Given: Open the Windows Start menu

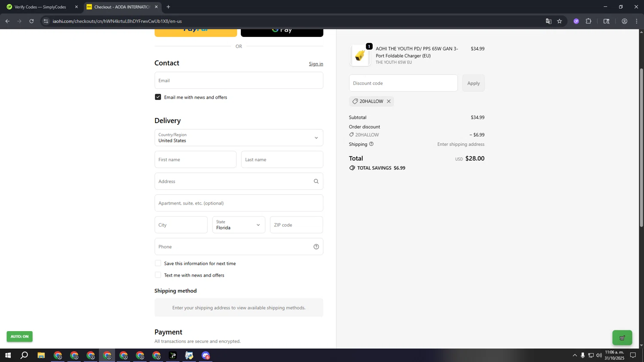Looking at the screenshot, I should coord(8,356).
